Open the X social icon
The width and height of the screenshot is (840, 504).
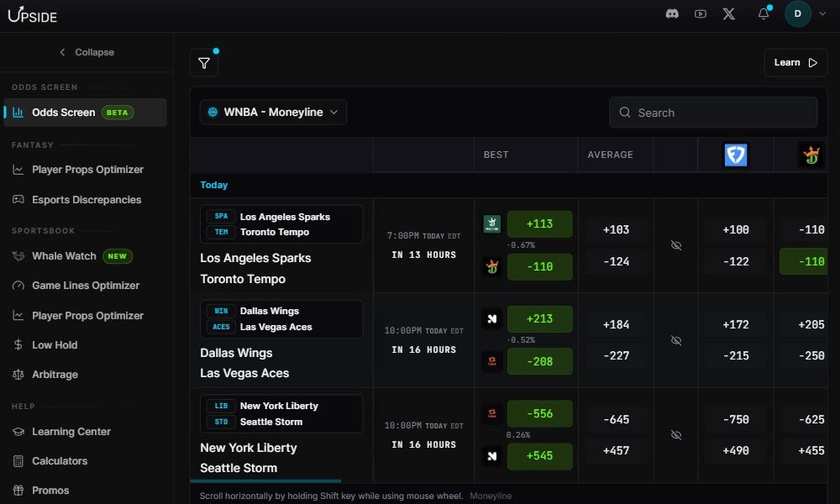coord(728,14)
